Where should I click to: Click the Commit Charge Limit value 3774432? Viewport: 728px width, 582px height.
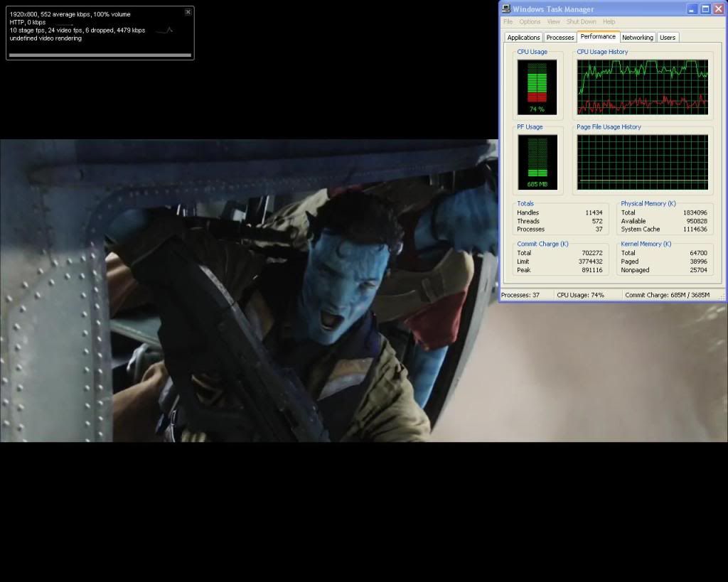tap(591, 262)
